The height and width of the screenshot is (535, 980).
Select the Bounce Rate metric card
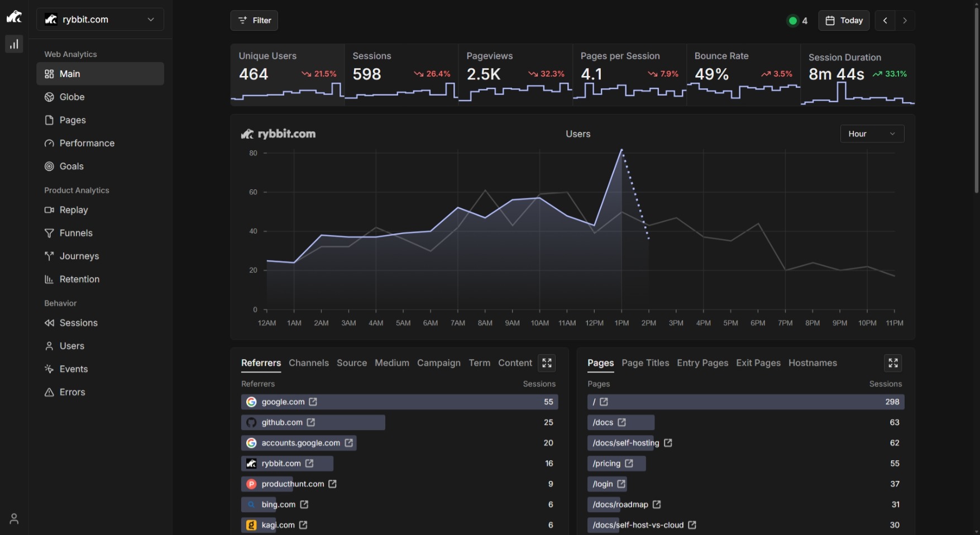tap(743, 74)
